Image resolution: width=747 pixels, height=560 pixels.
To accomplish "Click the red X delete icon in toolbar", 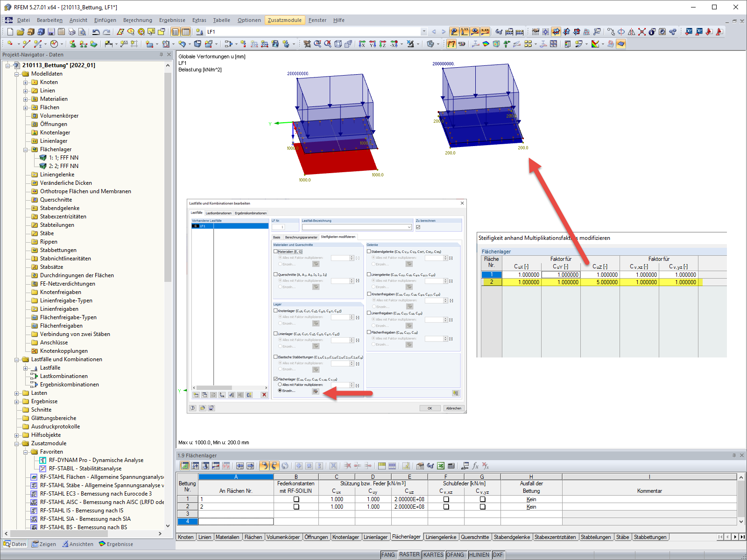I will 642,32.
